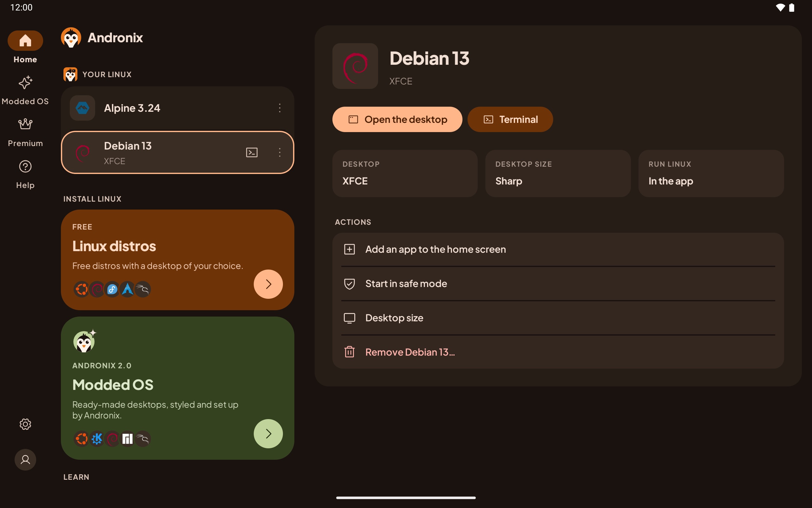Open settings via gear icon

click(25, 424)
